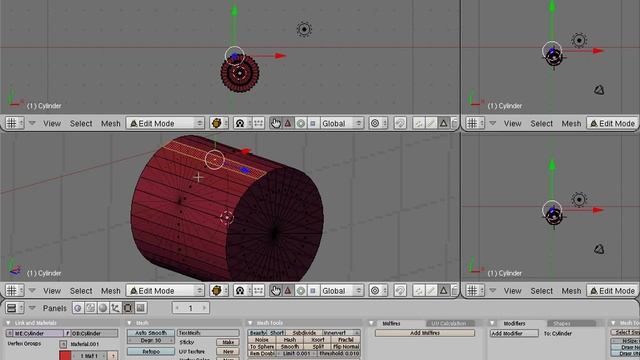Toggle Beauty option in Mesh Tools

pos(258,333)
